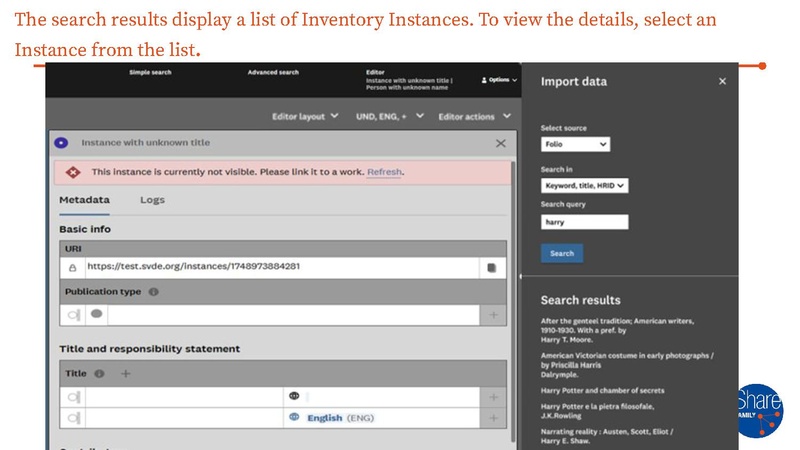Click the Refresh link in the warning
The height and width of the screenshot is (450, 800).
[384, 172]
